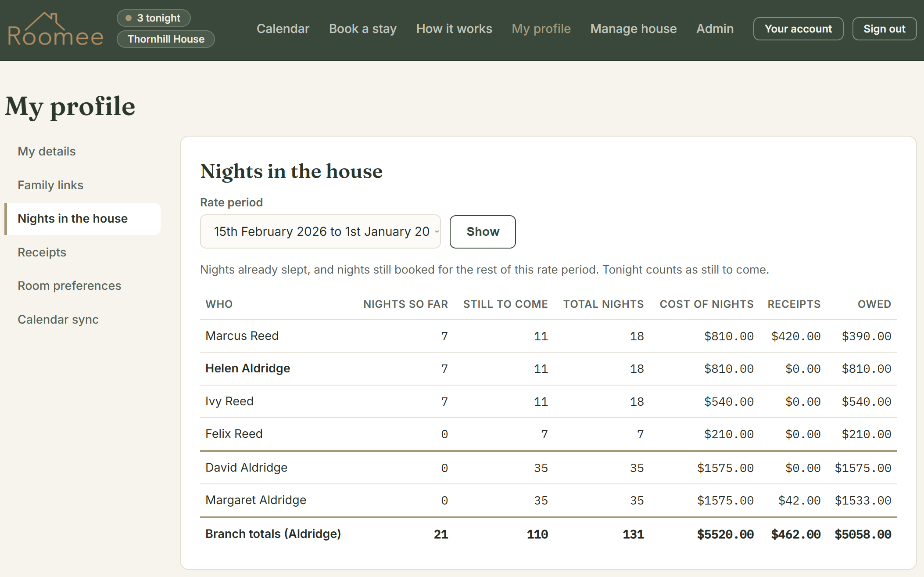924x577 pixels.
Task: Select the Felix Reed name cell
Action: pos(234,434)
